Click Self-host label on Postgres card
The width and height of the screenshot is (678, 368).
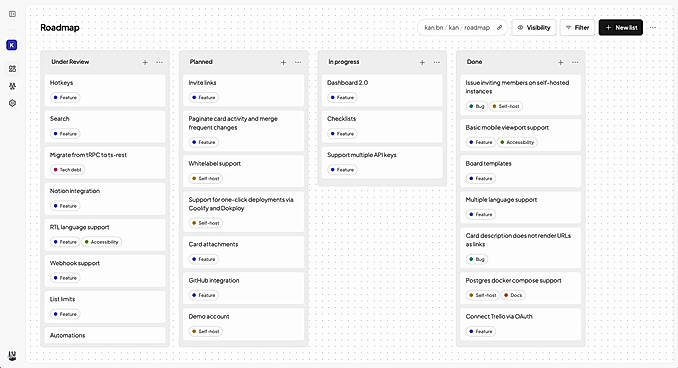coord(483,295)
